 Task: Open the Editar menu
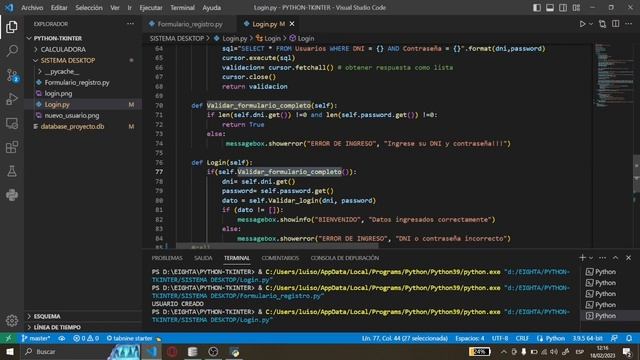tap(59, 8)
